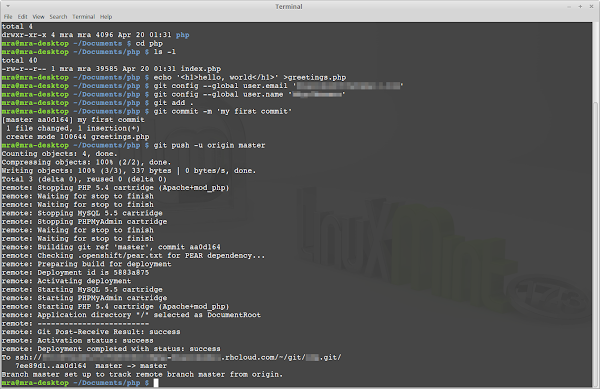The image size is (600, 389).
Task: Click 'remote: Building git ref 'master'' line
Action: (x=111, y=247)
